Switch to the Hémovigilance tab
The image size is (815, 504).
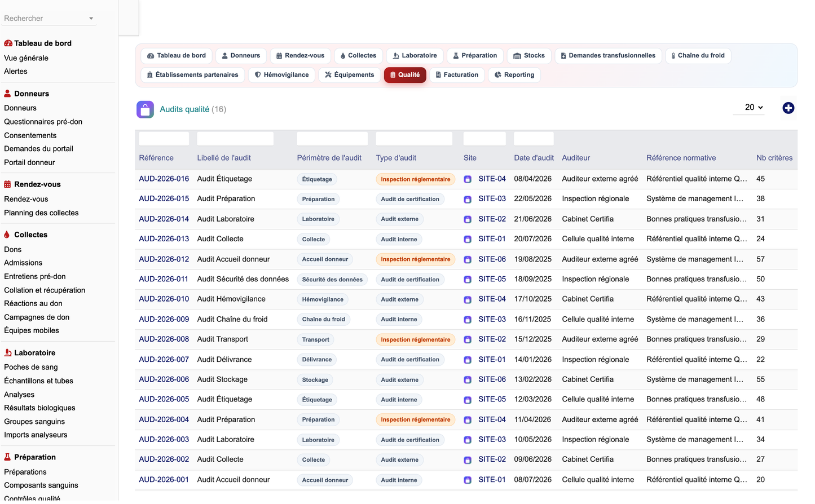pos(281,75)
